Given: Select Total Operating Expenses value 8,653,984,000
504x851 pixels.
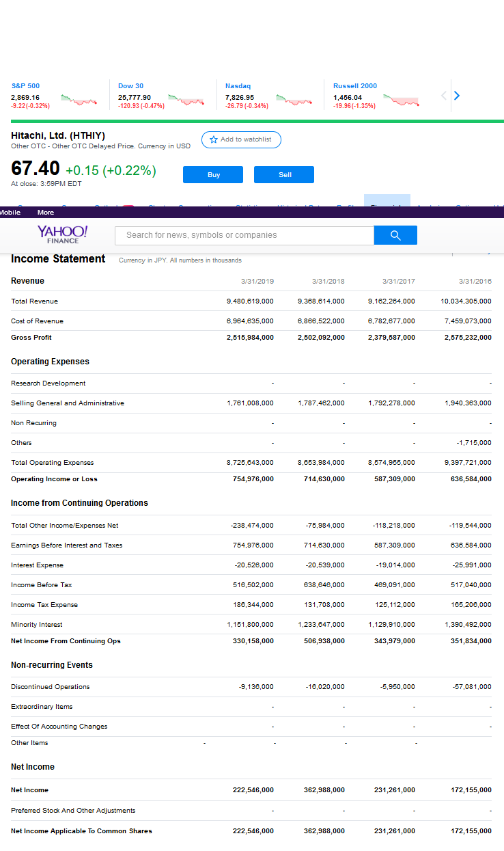Looking at the screenshot, I should [321, 463].
